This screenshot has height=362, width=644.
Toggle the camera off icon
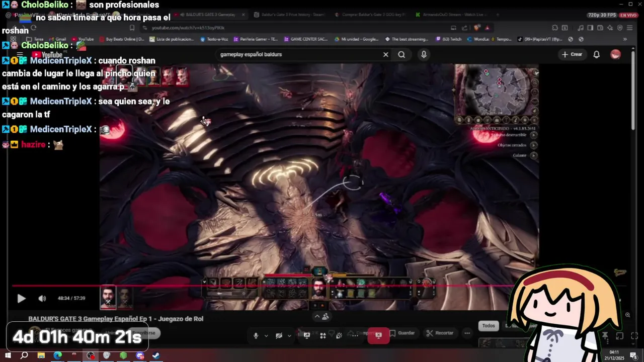(x=279, y=336)
